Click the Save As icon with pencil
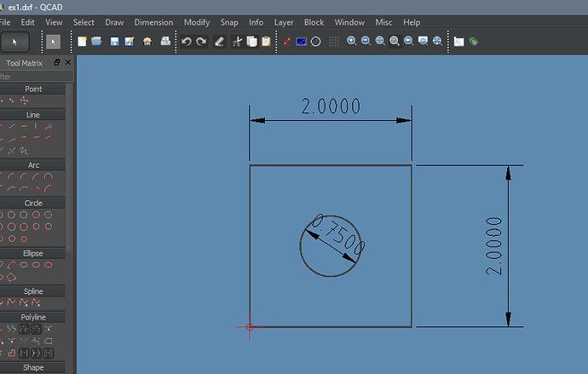The image size is (588, 374). pyautogui.click(x=130, y=41)
